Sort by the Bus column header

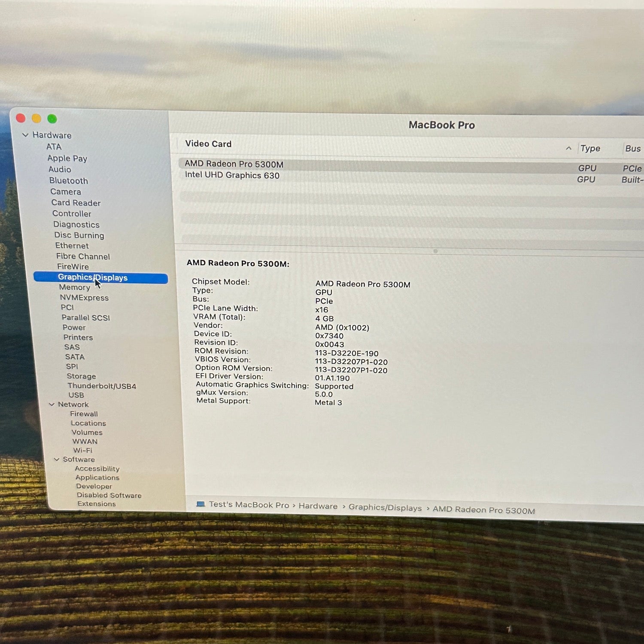pyautogui.click(x=632, y=149)
